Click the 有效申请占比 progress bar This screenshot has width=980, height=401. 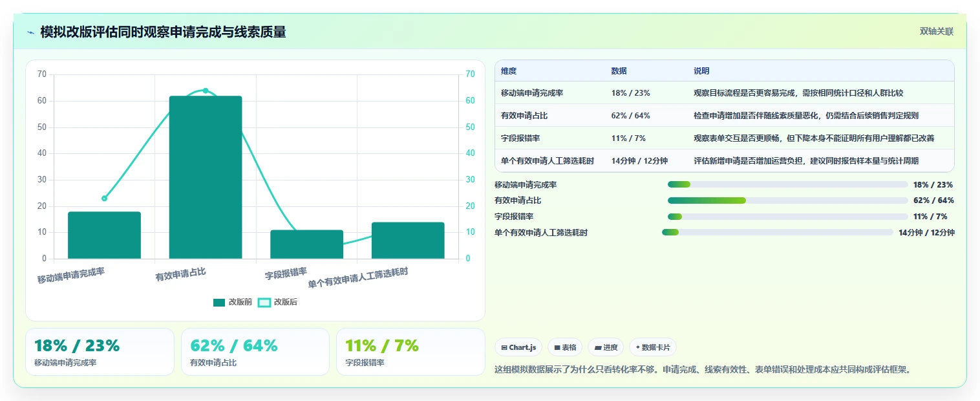[788, 200]
